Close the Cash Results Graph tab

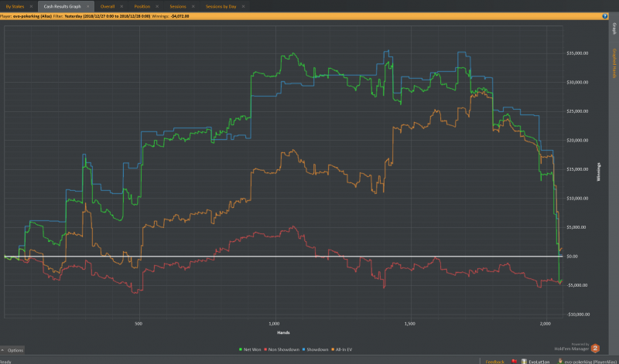click(88, 6)
